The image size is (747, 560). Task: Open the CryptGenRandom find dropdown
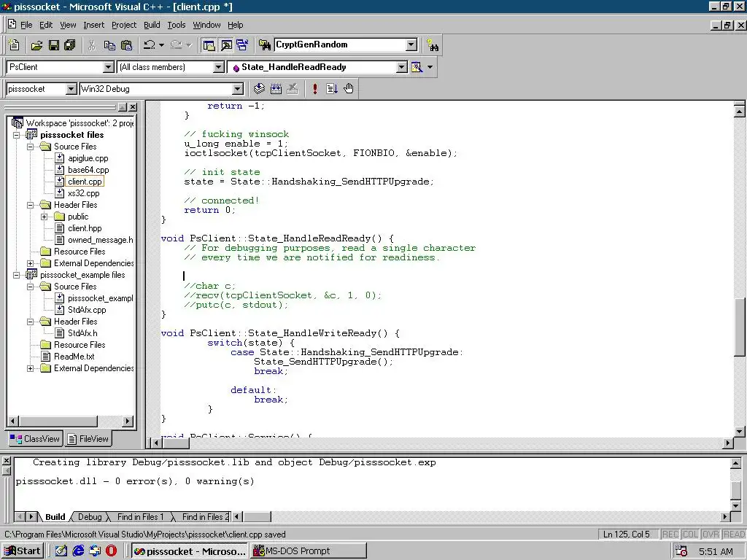click(x=411, y=44)
